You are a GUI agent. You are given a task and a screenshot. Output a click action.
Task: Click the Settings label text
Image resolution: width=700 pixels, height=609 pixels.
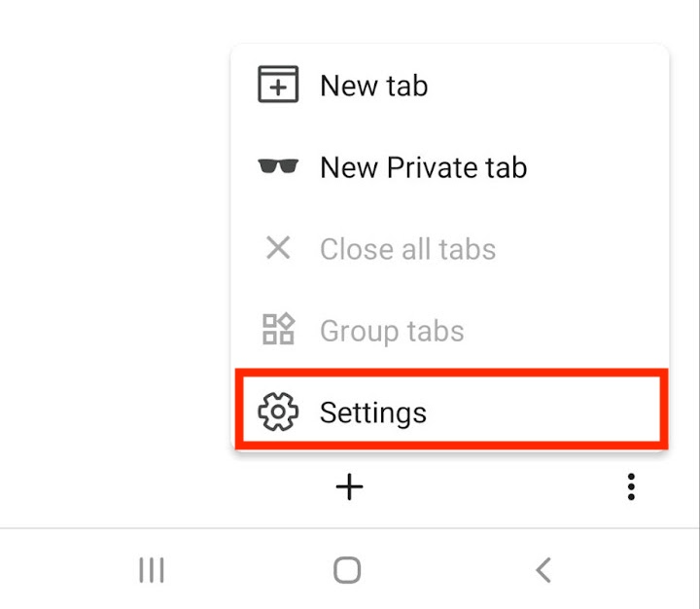[373, 412]
